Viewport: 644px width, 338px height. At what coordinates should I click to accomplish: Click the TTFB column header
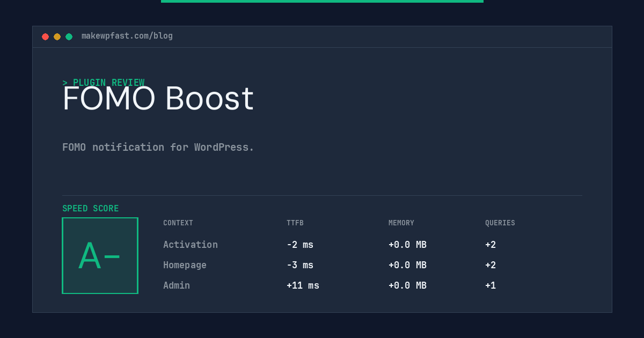[x=295, y=223]
